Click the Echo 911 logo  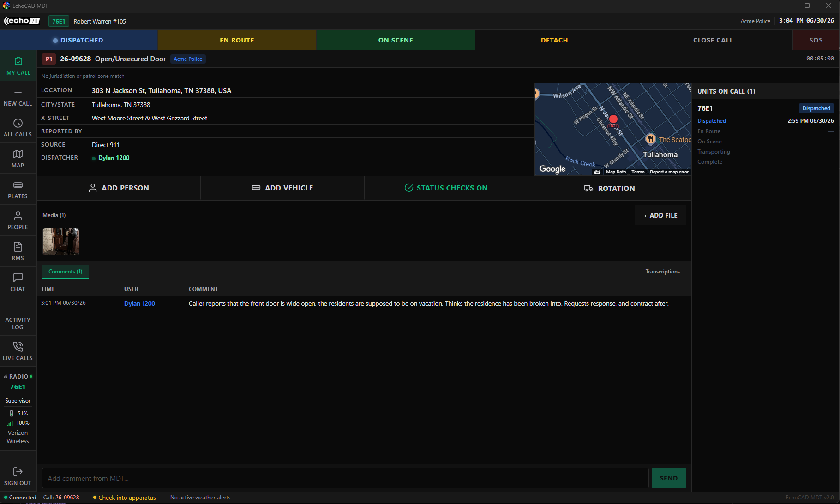tap(22, 21)
